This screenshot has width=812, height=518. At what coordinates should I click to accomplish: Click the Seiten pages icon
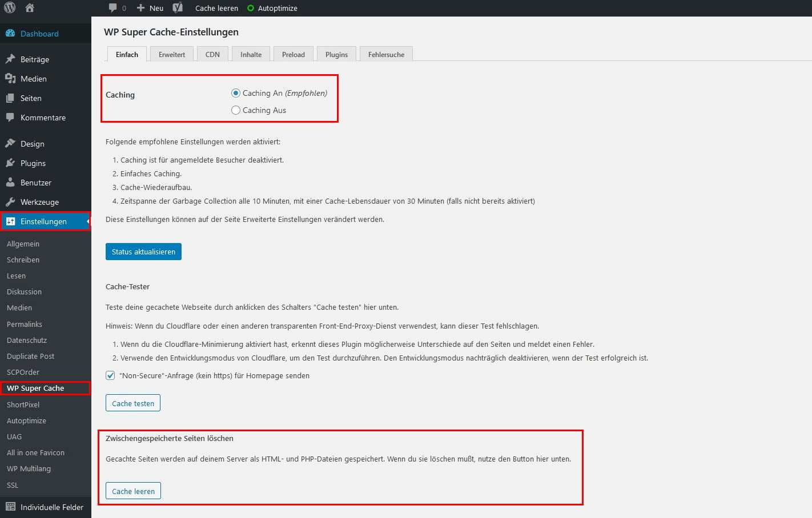pyautogui.click(x=10, y=98)
